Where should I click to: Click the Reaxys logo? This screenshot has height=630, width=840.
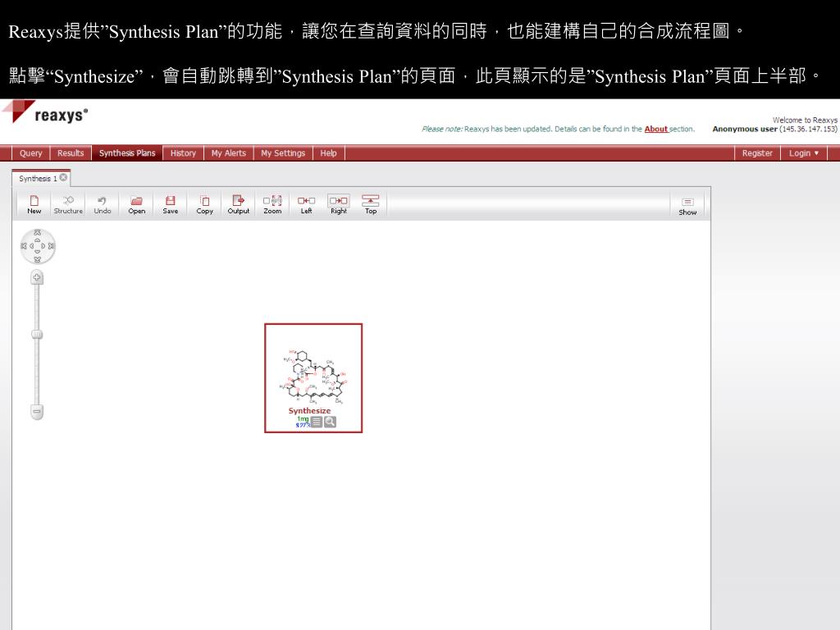click(x=47, y=112)
